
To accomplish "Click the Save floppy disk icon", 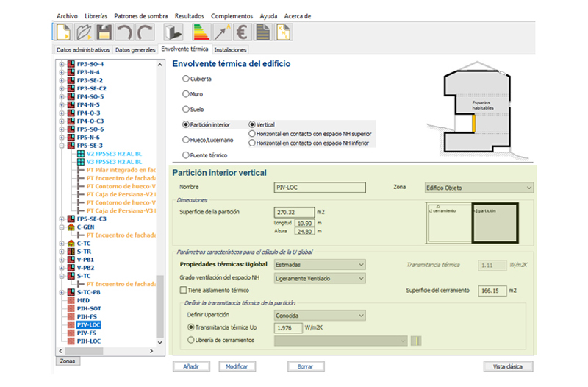I will click(x=104, y=32).
